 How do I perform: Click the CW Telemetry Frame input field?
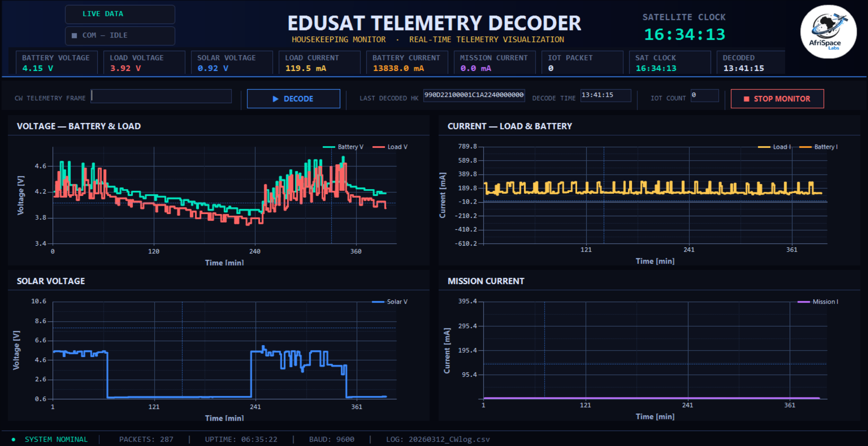(x=161, y=96)
